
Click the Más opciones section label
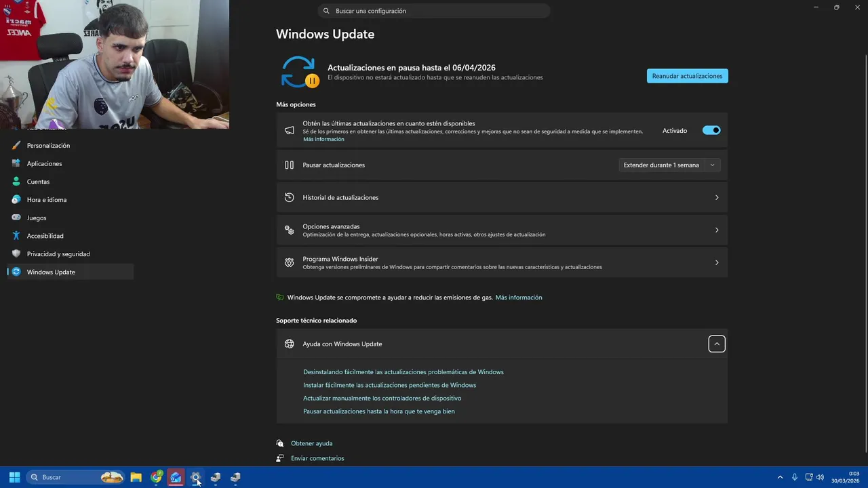tap(296, 104)
